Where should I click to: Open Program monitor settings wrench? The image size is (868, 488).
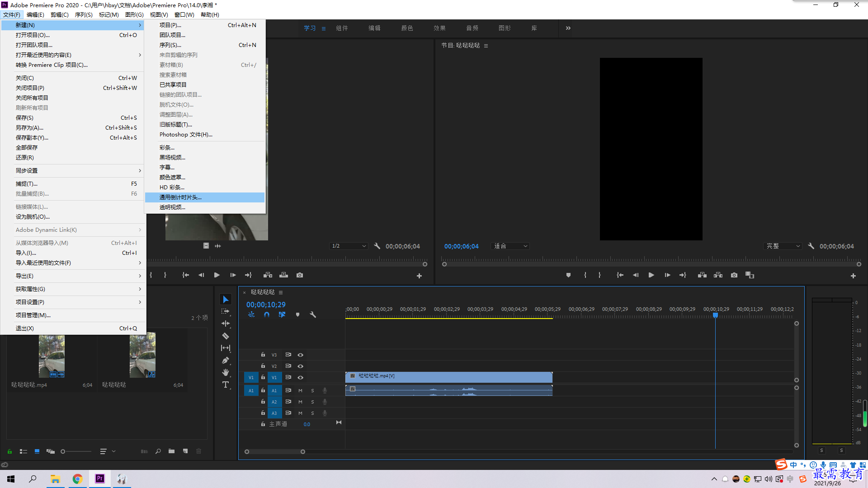pyautogui.click(x=811, y=246)
